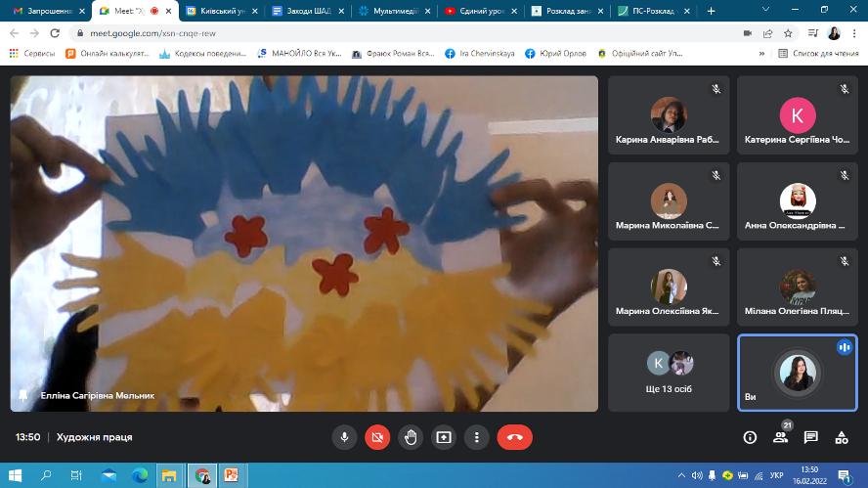The height and width of the screenshot is (488, 868).
Task: Show the participants list icon
Action: (781, 437)
